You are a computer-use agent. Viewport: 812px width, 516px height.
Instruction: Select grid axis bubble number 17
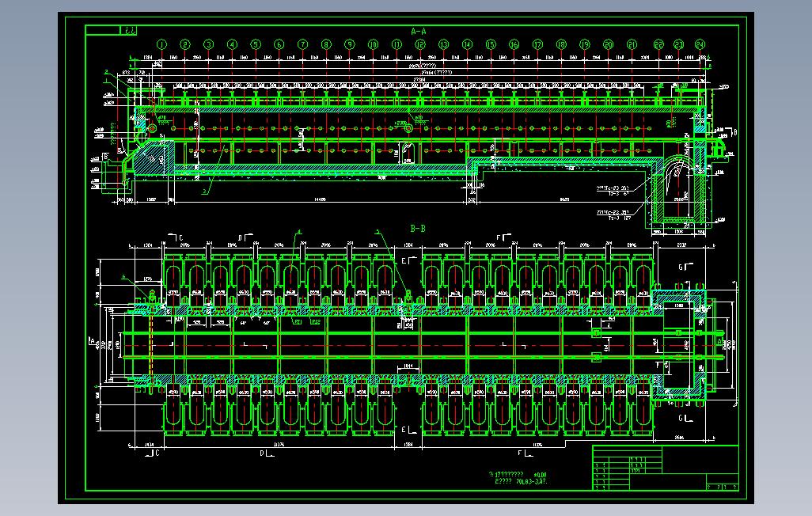[x=537, y=44]
